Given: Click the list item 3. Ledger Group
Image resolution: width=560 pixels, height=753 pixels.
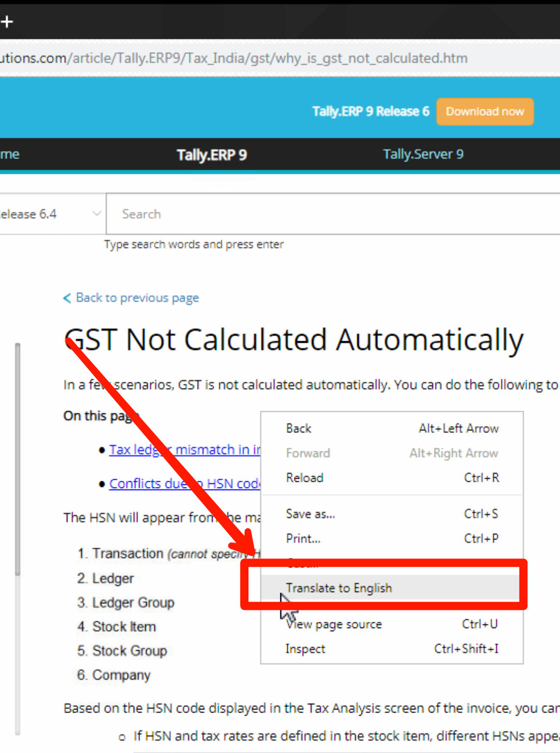Looking at the screenshot, I should point(125,603).
